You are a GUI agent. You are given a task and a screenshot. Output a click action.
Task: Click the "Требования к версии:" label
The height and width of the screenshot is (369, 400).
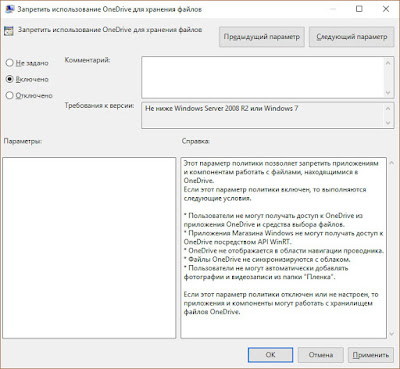coord(99,106)
